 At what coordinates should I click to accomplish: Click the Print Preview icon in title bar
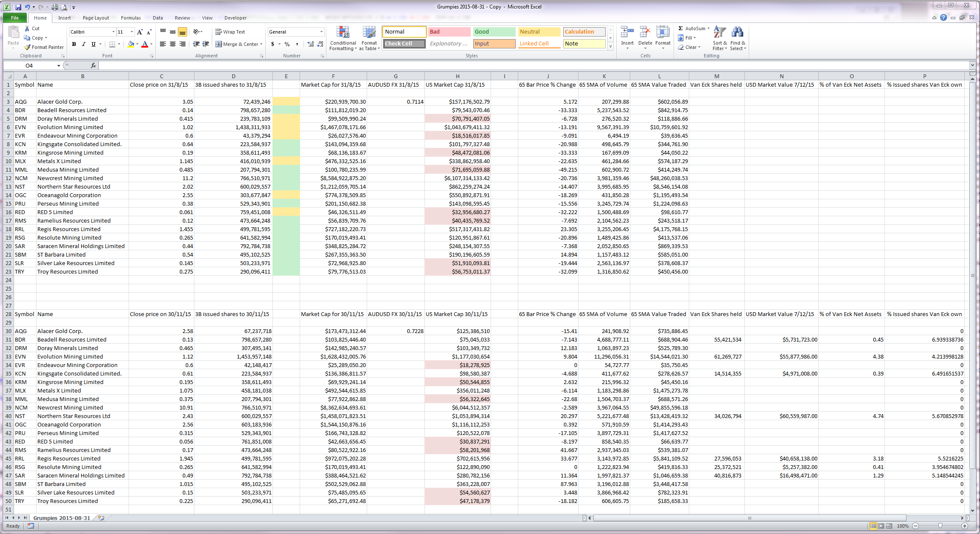click(x=64, y=7)
